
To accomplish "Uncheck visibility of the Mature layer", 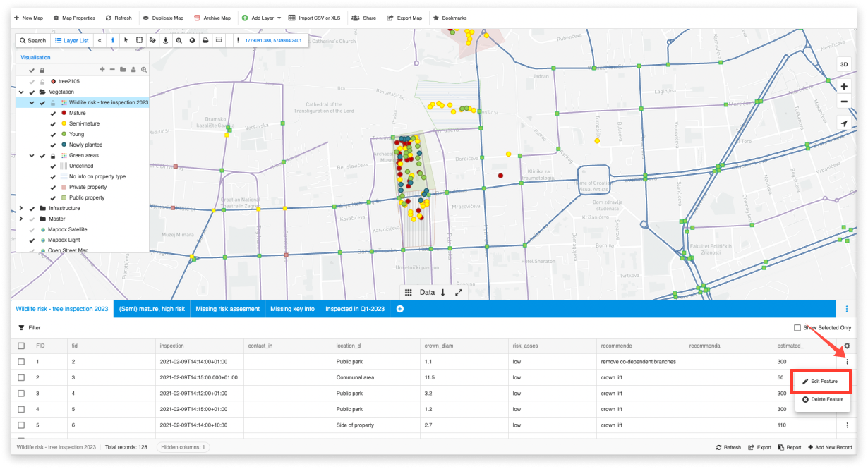I will (x=52, y=113).
